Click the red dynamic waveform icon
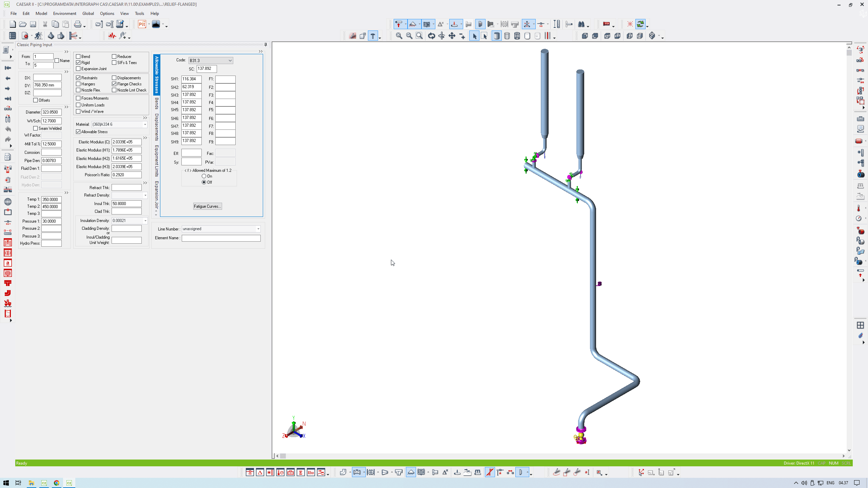This screenshot has width=868, height=488. coord(112,36)
